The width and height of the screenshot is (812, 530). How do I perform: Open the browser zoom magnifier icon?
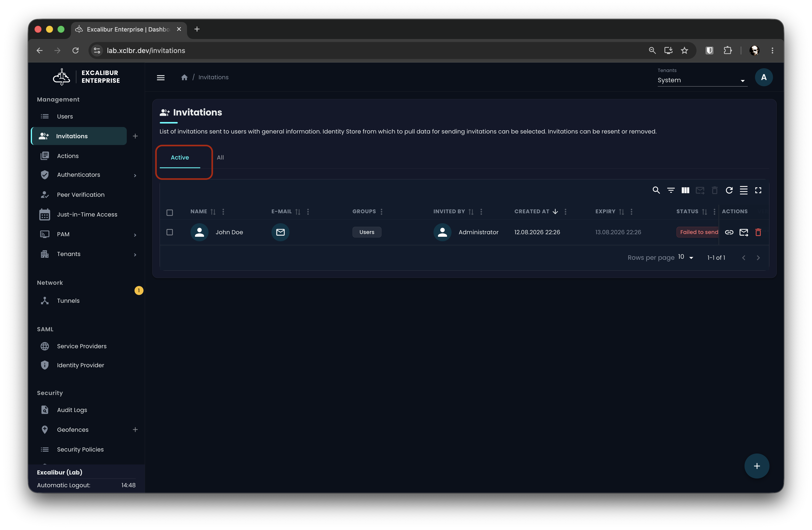point(652,50)
